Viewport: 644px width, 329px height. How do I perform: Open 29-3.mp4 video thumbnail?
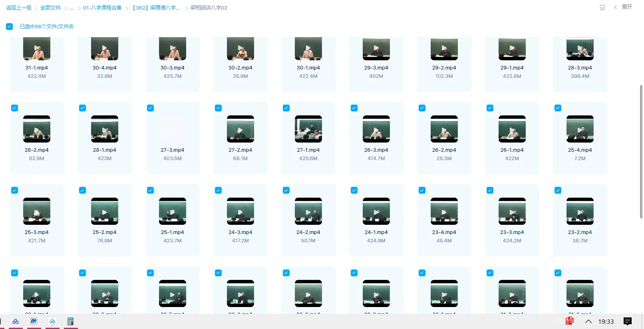tap(376, 48)
